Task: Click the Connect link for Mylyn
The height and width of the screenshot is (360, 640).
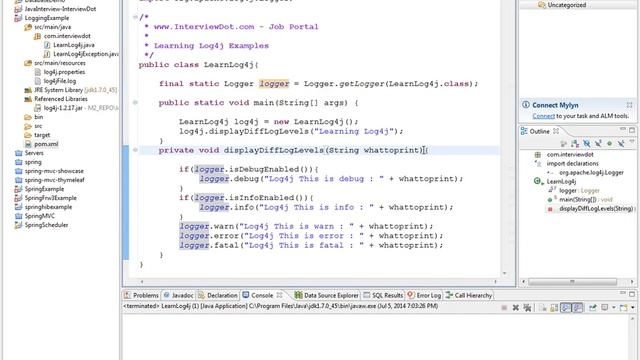Action: point(543,116)
